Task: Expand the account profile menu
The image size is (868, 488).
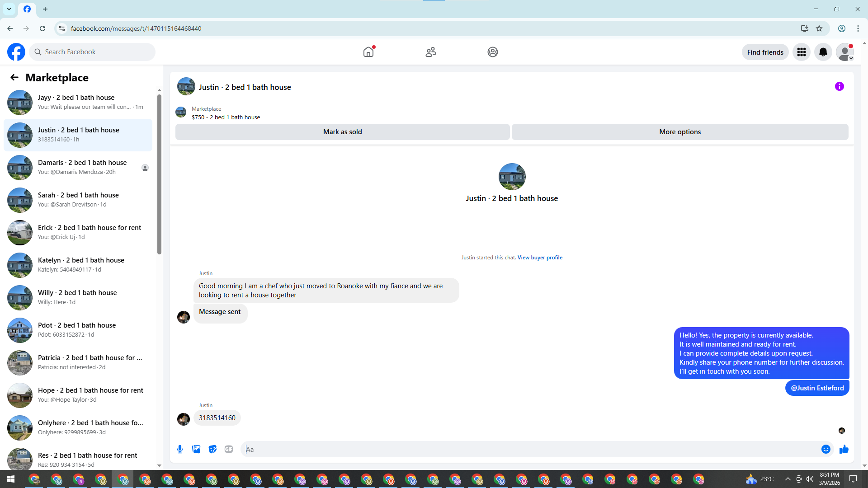Action: 844,52
